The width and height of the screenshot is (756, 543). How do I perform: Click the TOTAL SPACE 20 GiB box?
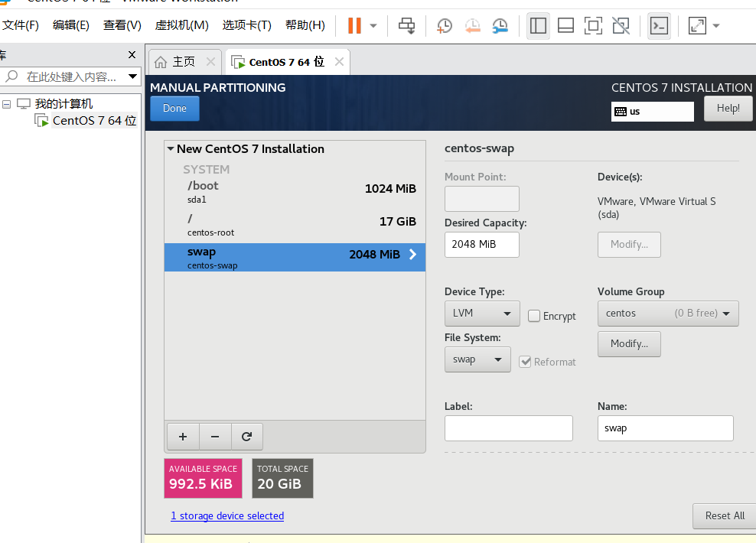tap(282, 478)
